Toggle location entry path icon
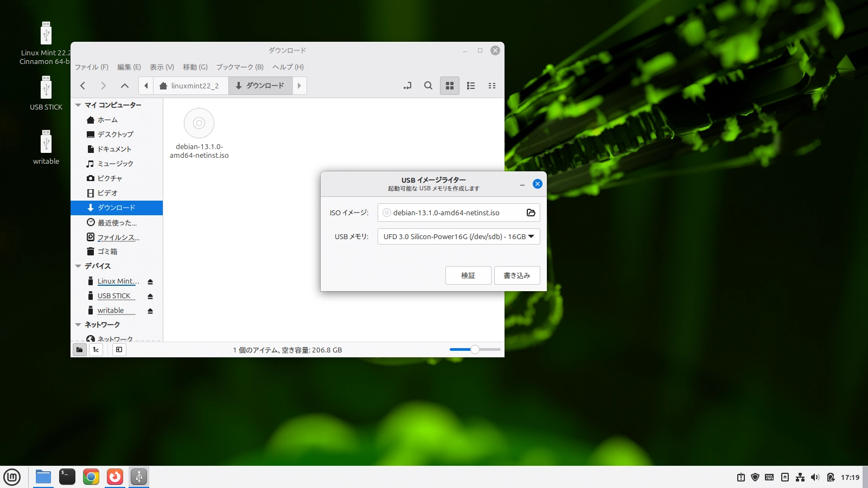Viewport: 868px width, 488px height. coord(407,86)
